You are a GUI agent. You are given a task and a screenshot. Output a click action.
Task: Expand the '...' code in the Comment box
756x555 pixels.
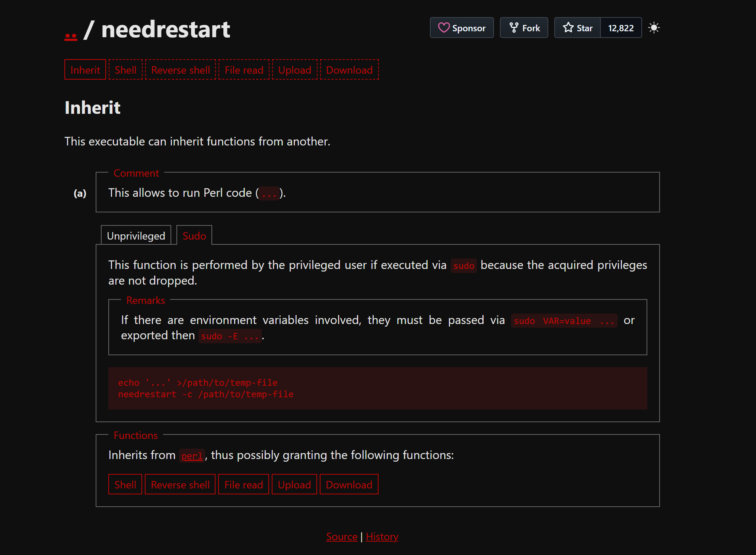(x=269, y=193)
